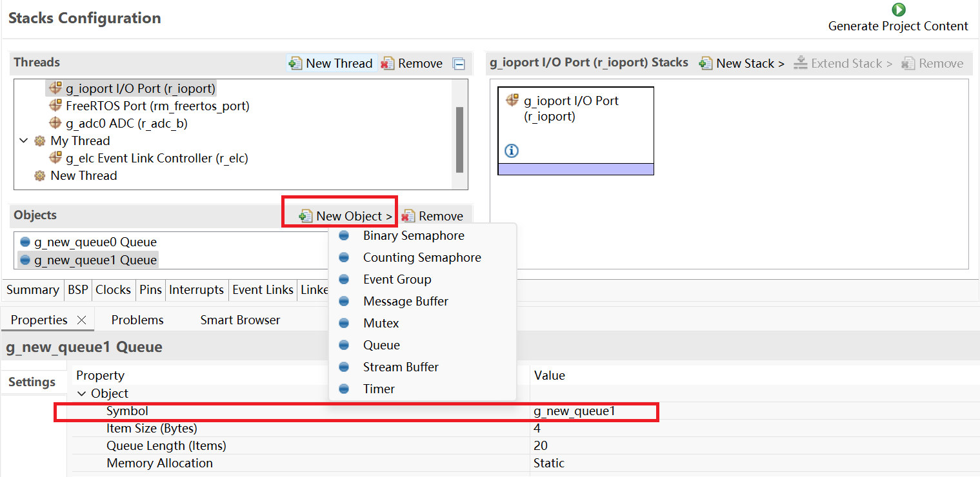Click Remove in the Objects panel

[432, 216]
